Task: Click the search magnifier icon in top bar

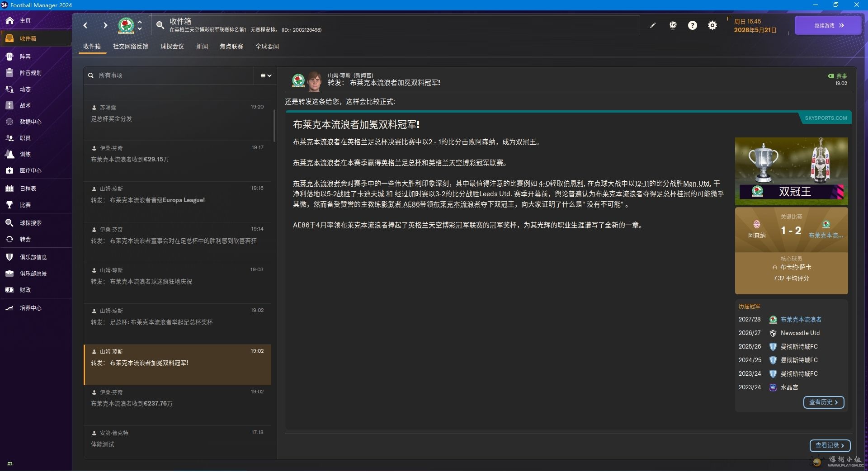Action: [x=160, y=25]
